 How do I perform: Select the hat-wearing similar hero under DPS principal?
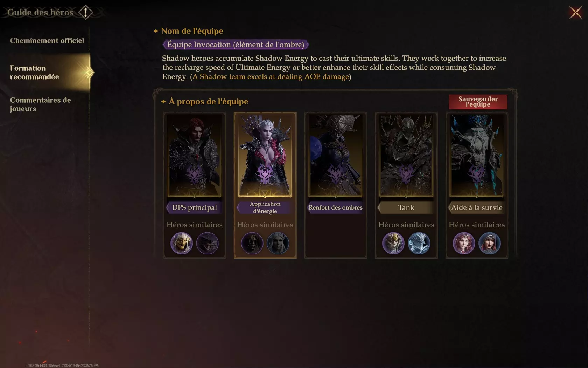[207, 243]
